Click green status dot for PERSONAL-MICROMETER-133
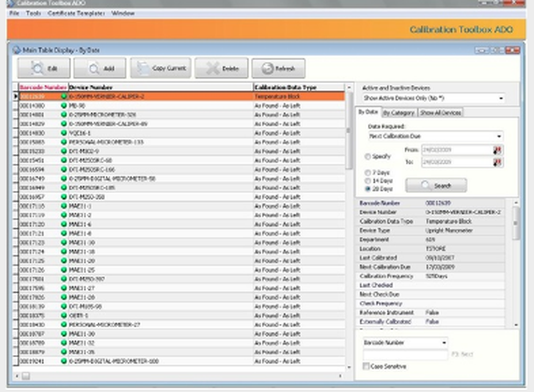 [x=64, y=142]
